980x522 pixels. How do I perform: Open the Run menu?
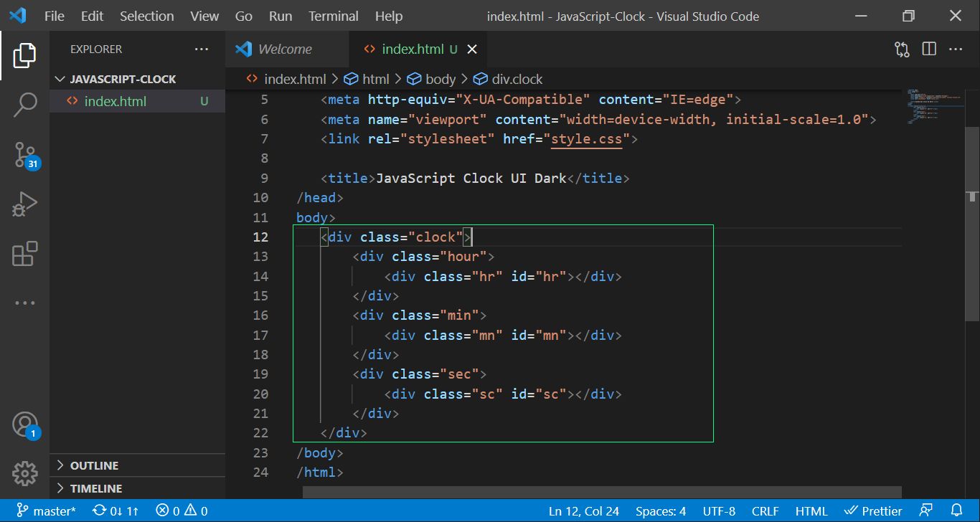click(x=281, y=16)
